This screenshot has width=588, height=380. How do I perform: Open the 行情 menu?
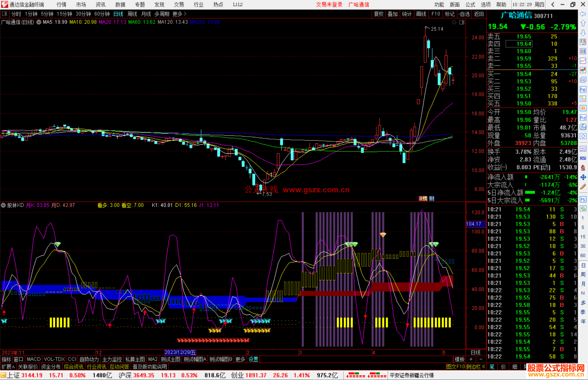[61, 4]
